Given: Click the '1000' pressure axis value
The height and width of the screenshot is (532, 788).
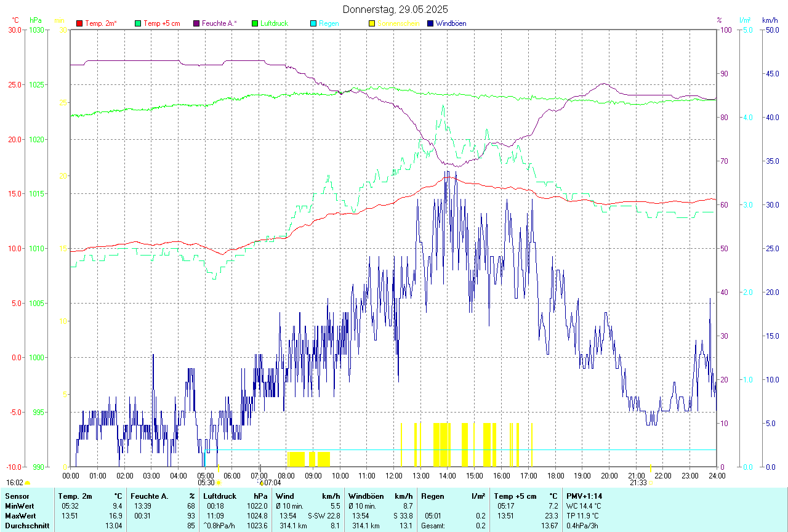Looking at the screenshot, I should (36, 358).
